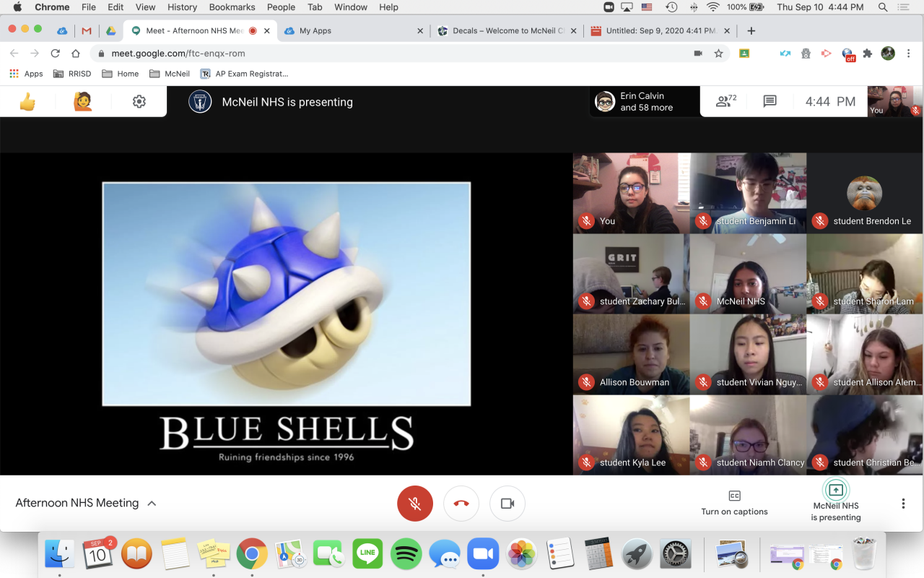924x578 pixels.
Task: Open Photos from the dock
Action: (x=522, y=554)
